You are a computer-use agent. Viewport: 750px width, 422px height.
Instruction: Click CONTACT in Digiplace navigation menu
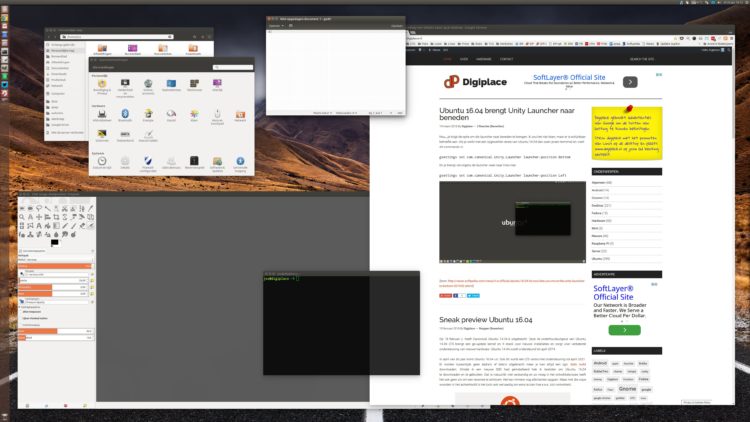(x=507, y=59)
